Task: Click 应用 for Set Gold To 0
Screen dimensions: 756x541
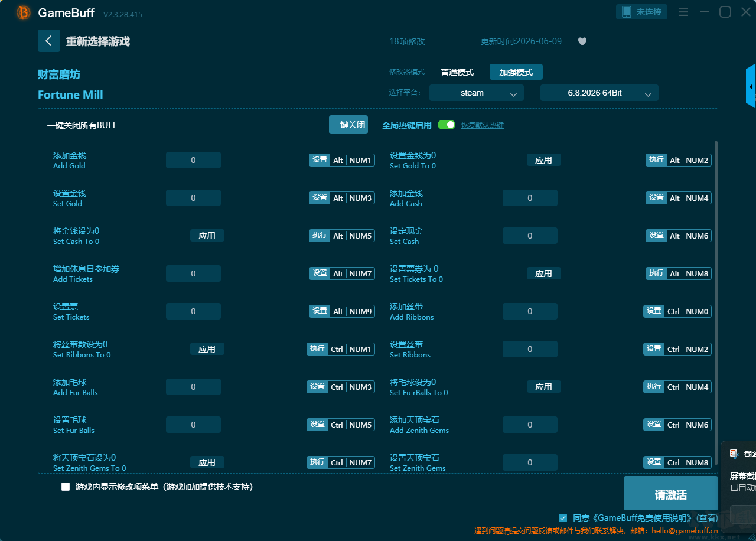Action: 544,160
